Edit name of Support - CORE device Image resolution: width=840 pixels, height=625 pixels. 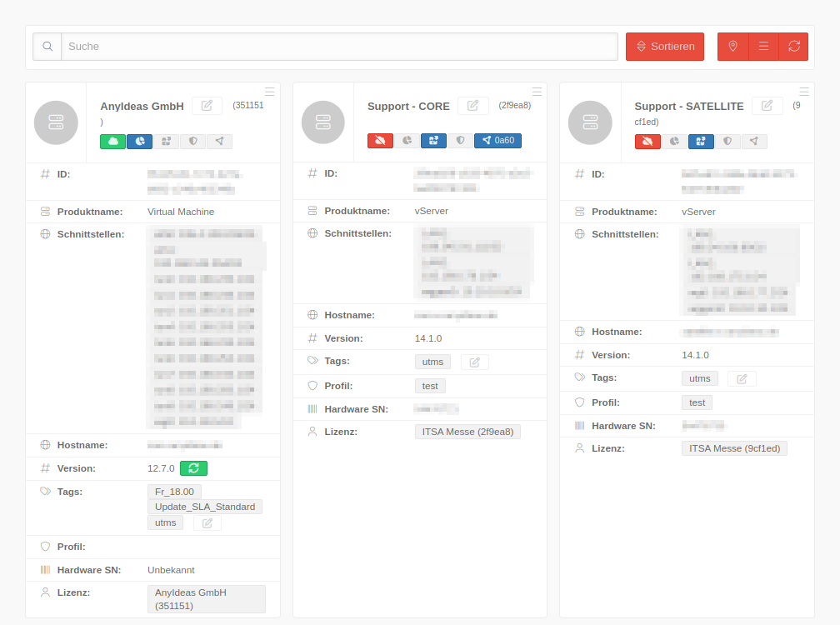[472, 106]
